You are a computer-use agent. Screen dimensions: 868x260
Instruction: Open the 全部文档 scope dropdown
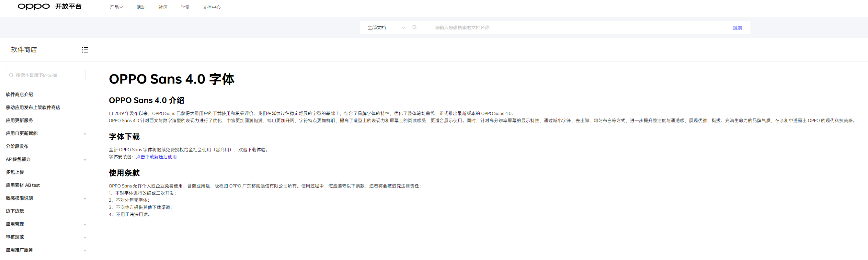pos(386,28)
